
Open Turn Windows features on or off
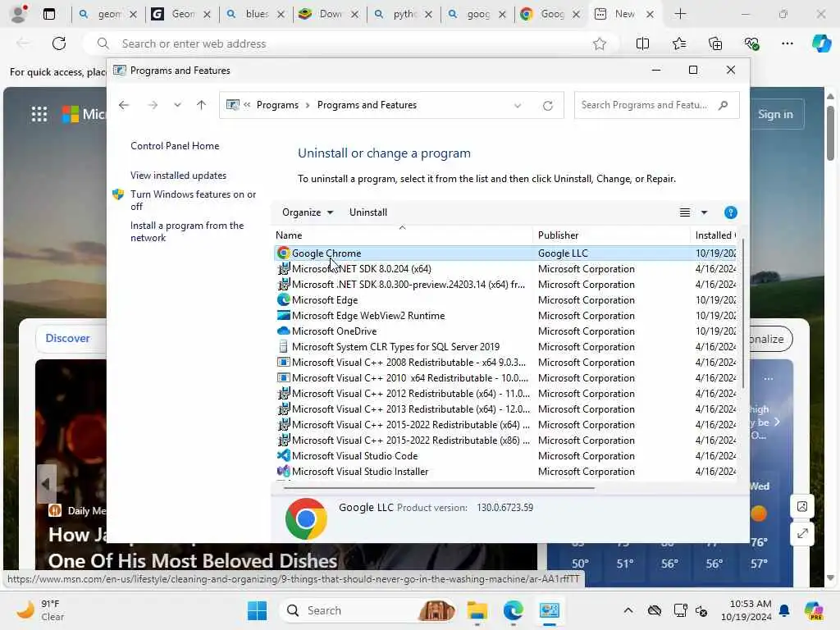point(193,200)
